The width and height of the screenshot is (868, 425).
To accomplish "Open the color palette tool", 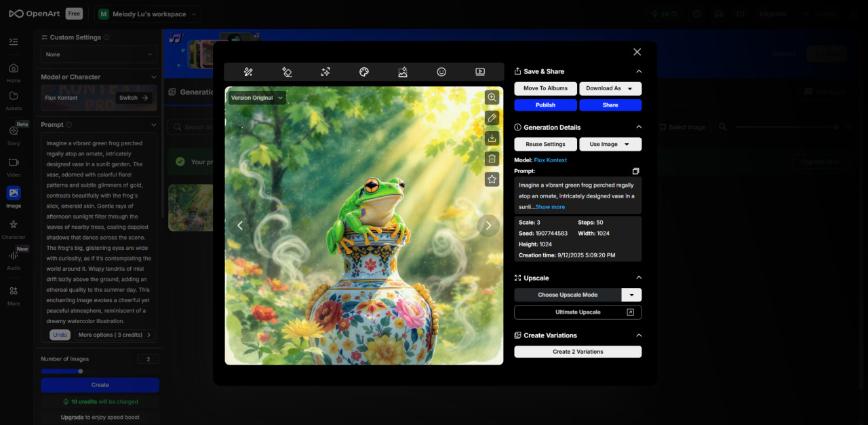I will tap(364, 72).
